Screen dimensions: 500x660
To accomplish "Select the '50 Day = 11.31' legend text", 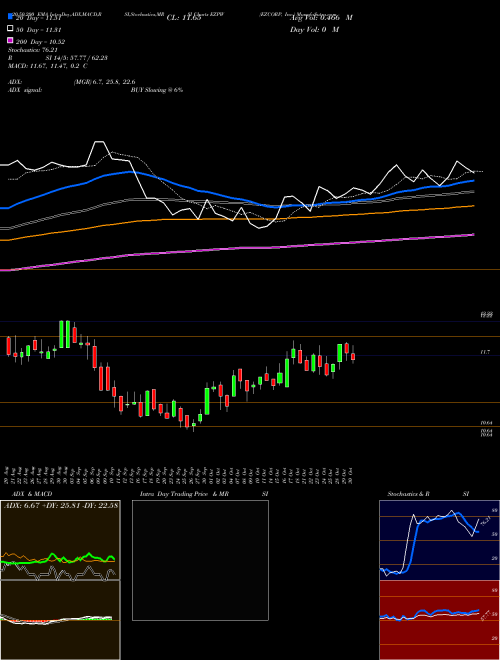I will pos(38,29).
